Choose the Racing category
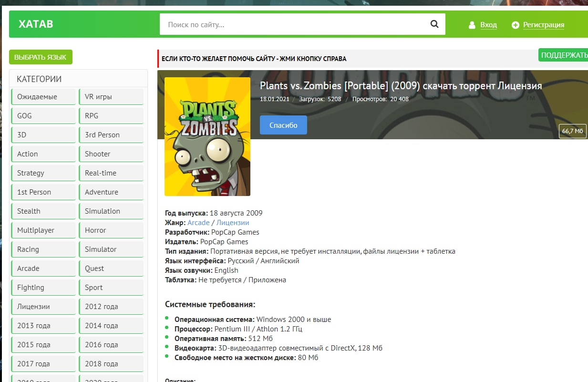 43,249
